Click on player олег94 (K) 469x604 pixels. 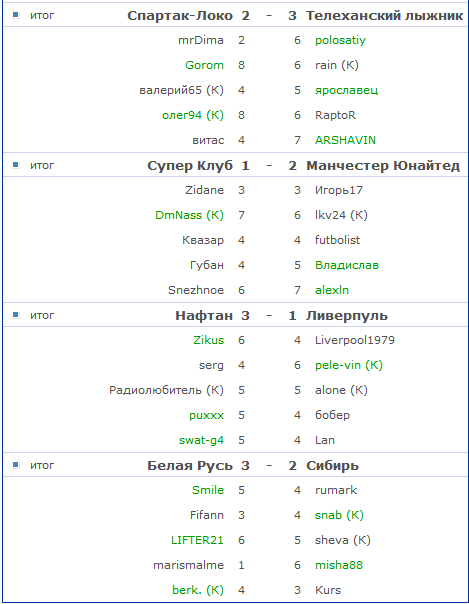193,115
